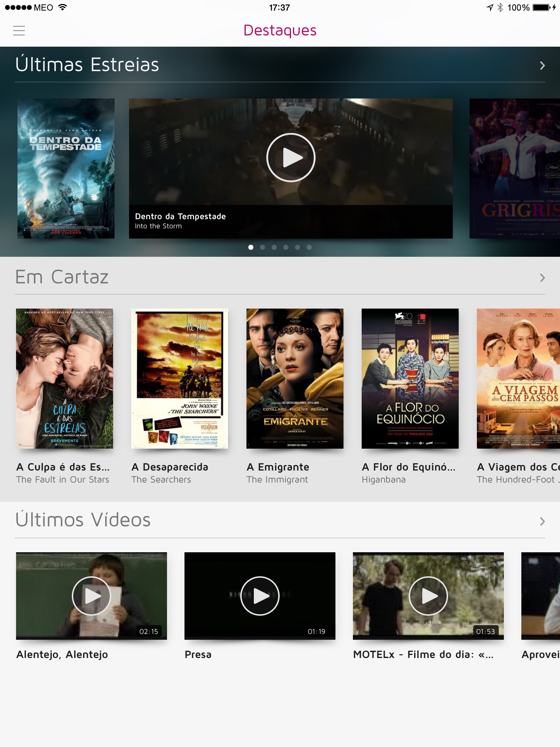This screenshot has width=560, height=747.
Task: Go to sixth carousel page dot
Action: (x=309, y=247)
